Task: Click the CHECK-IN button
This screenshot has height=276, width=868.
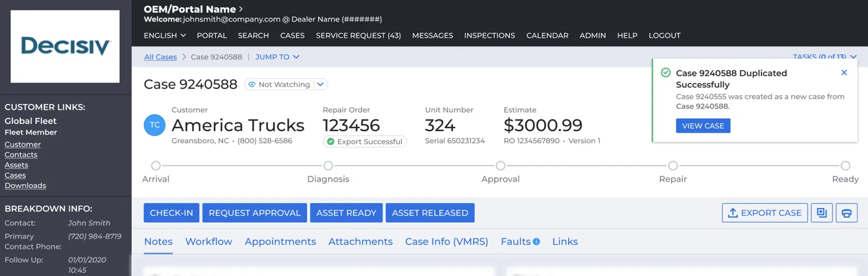Action: tap(172, 213)
